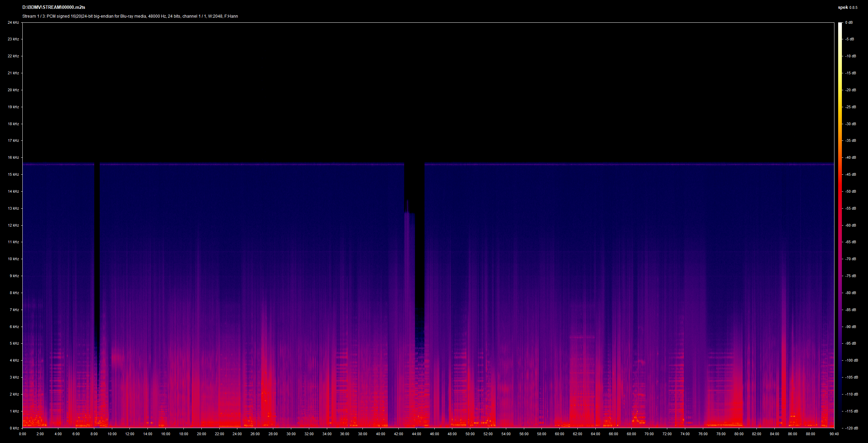Pick the "-100 dB" level label
This screenshot has height=443, width=868.
pos(852,361)
